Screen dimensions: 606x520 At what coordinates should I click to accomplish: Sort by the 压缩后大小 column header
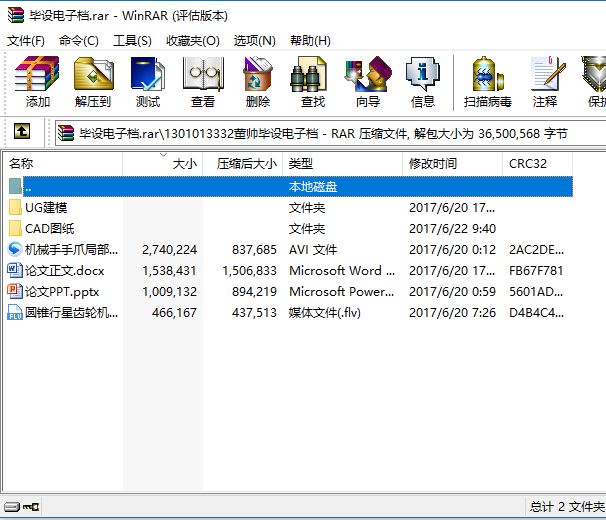pyautogui.click(x=243, y=164)
